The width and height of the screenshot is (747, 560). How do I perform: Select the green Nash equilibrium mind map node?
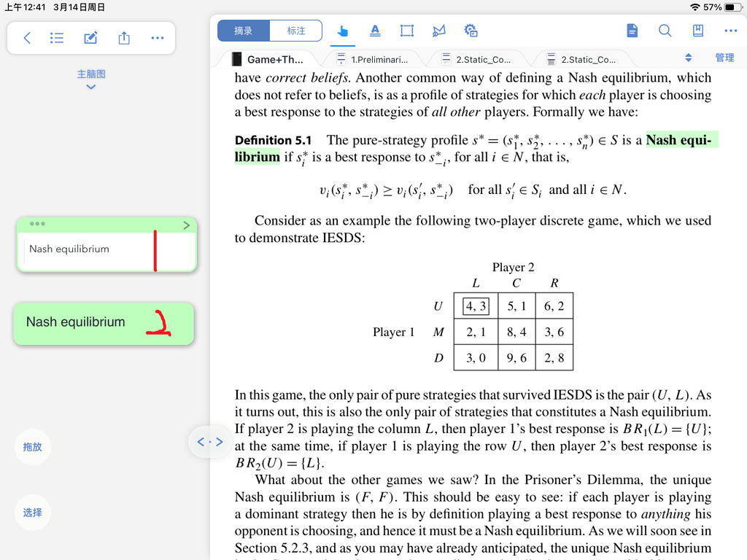[x=104, y=323]
